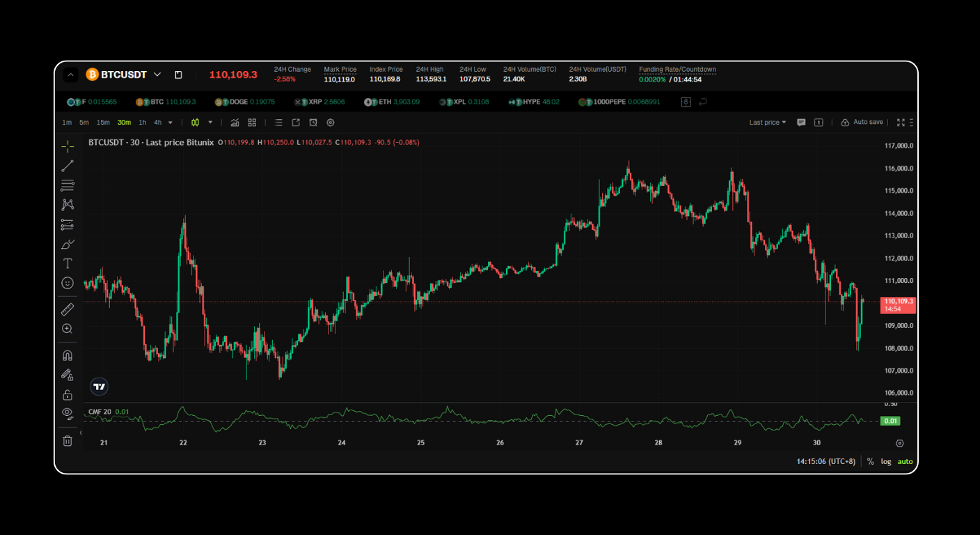Open the alert clock icon
The image size is (980, 535).
pos(313,122)
